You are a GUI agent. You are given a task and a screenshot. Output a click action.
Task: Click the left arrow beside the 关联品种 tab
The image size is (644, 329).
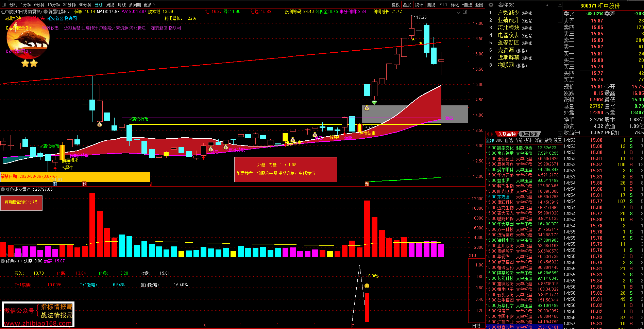click(x=488, y=134)
